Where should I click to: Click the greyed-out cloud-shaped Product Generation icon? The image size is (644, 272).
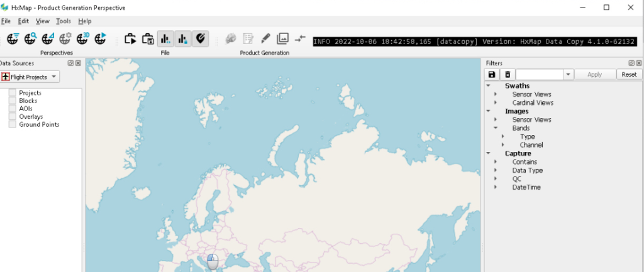230,39
